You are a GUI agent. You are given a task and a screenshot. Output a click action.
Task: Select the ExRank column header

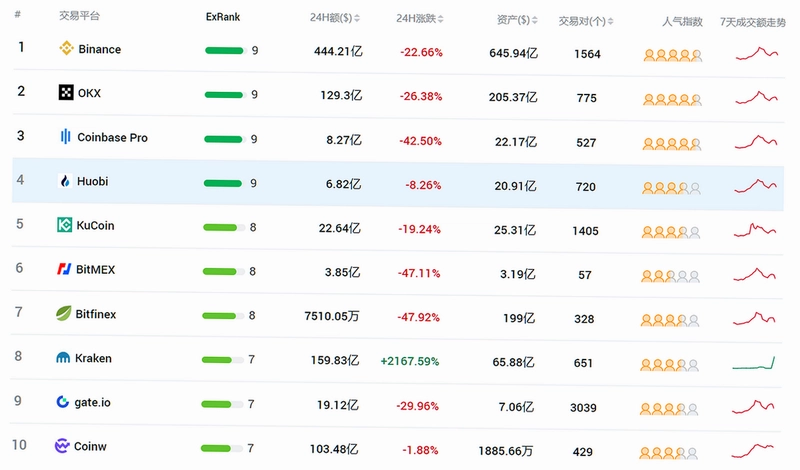[223, 17]
